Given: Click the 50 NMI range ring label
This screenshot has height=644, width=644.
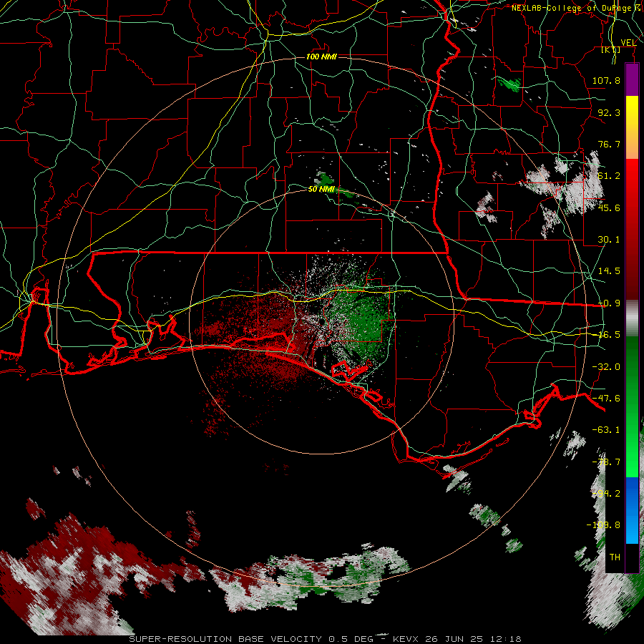Looking at the screenshot, I should click(321, 190).
